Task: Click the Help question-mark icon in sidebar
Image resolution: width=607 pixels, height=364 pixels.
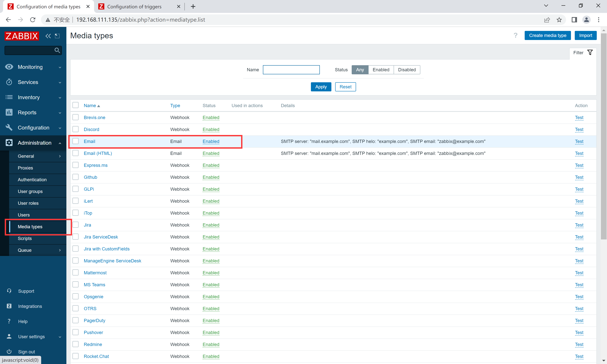Action: pyautogui.click(x=9, y=321)
